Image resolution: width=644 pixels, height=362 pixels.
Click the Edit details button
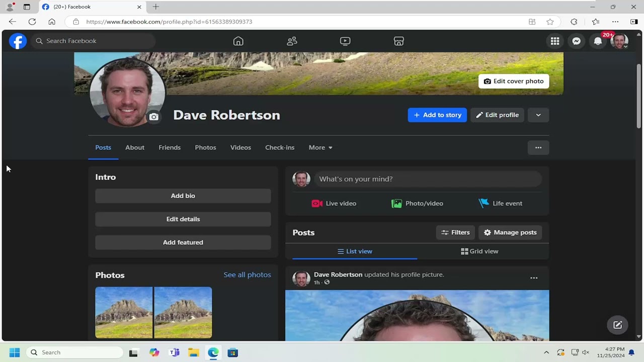click(x=183, y=219)
